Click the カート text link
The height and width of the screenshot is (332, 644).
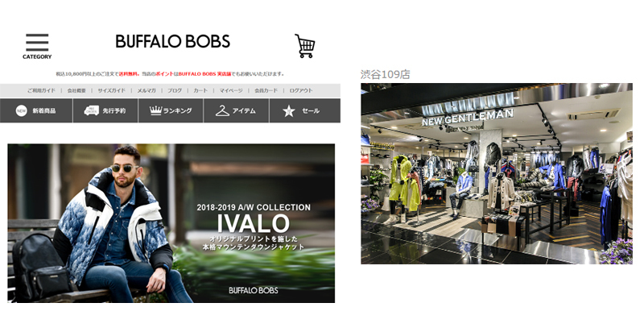tap(200, 90)
